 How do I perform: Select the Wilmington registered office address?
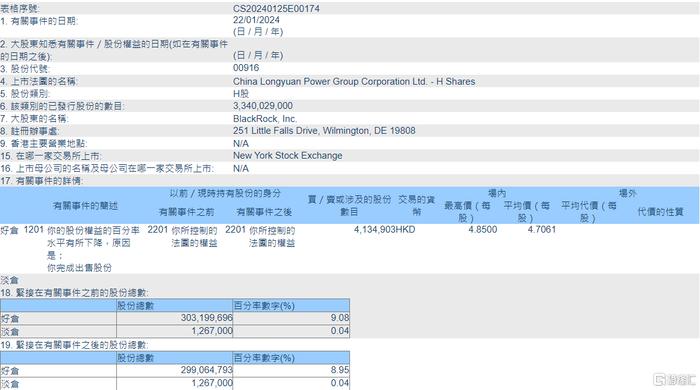[x=324, y=131]
